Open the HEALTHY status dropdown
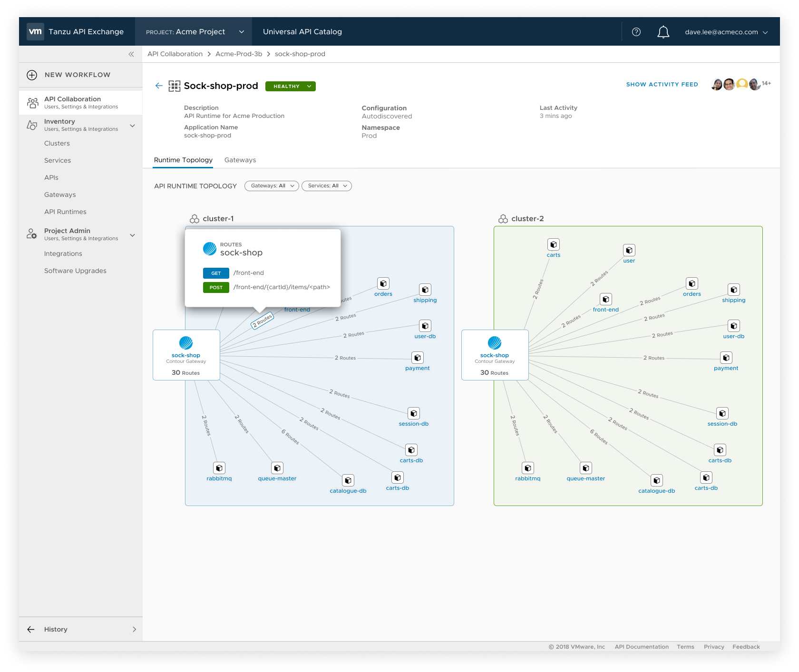 click(x=291, y=86)
